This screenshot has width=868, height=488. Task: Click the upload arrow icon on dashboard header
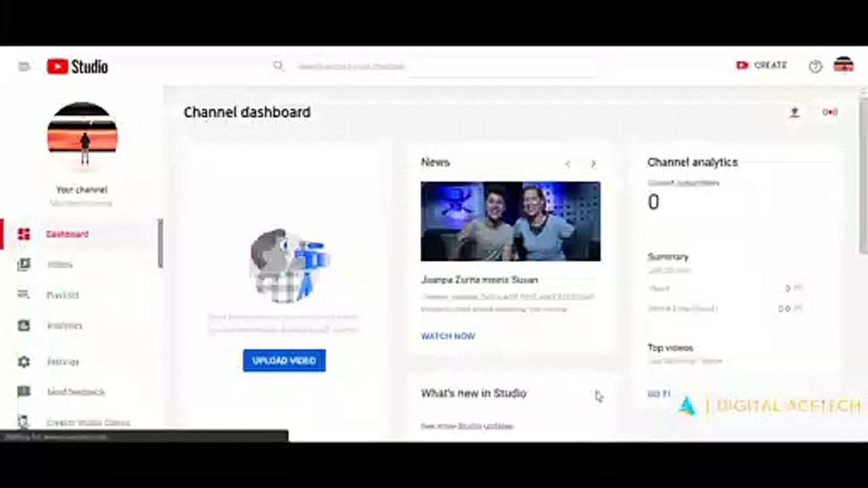[x=794, y=113]
